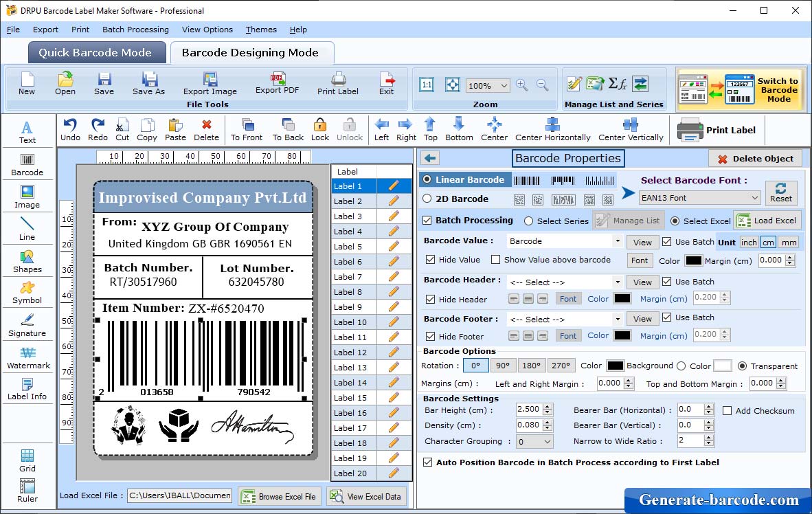
Task: Open the Export menu
Action: (45, 30)
